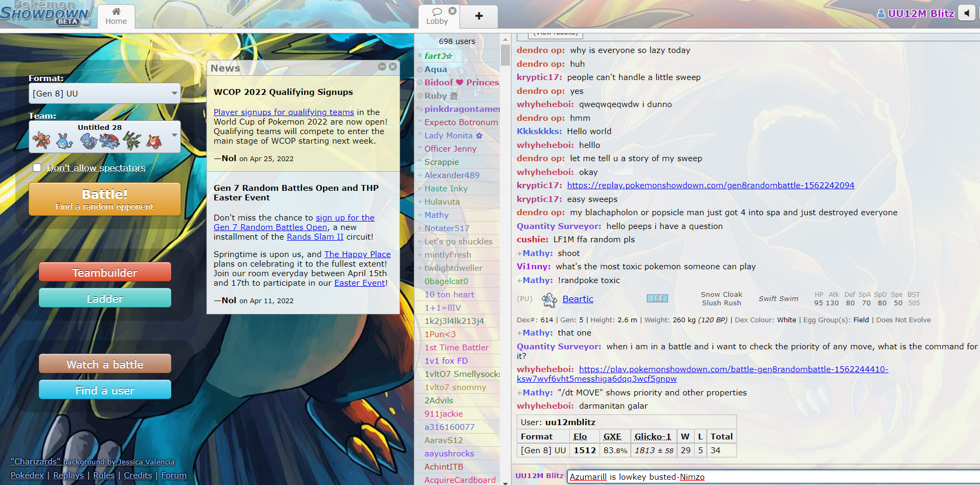Click Find a user
Image resolution: width=980 pixels, height=485 pixels.
pos(105,390)
